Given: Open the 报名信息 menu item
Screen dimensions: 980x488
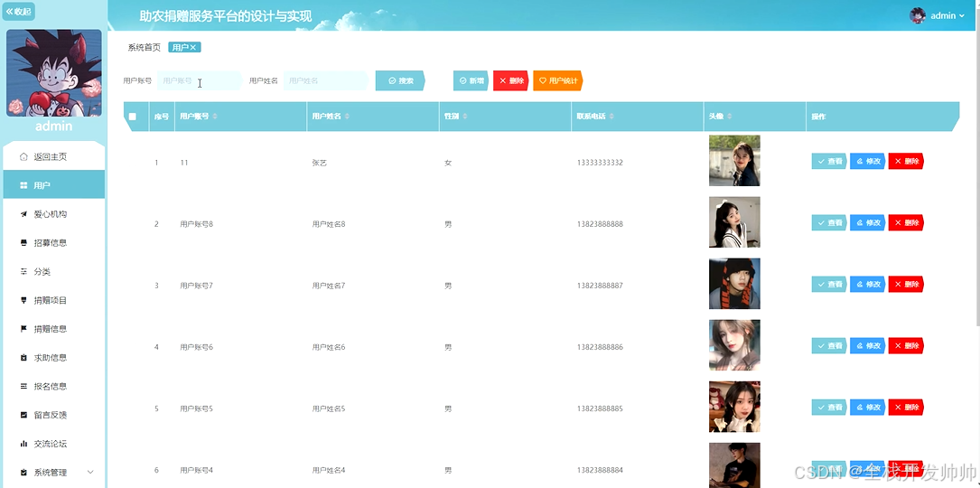Looking at the screenshot, I should click(x=54, y=386).
